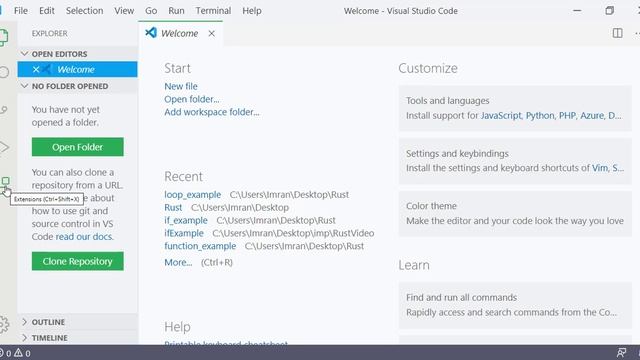Viewport: 640px width, 360px height.
Task: Install PHP support link
Action: tap(567, 116)
